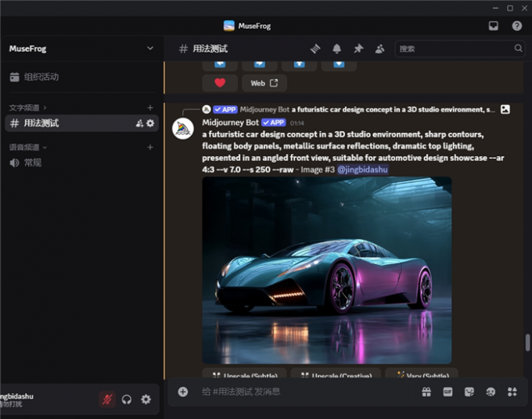
Task: Open the apps launcher icon
Action: [512, 392]
